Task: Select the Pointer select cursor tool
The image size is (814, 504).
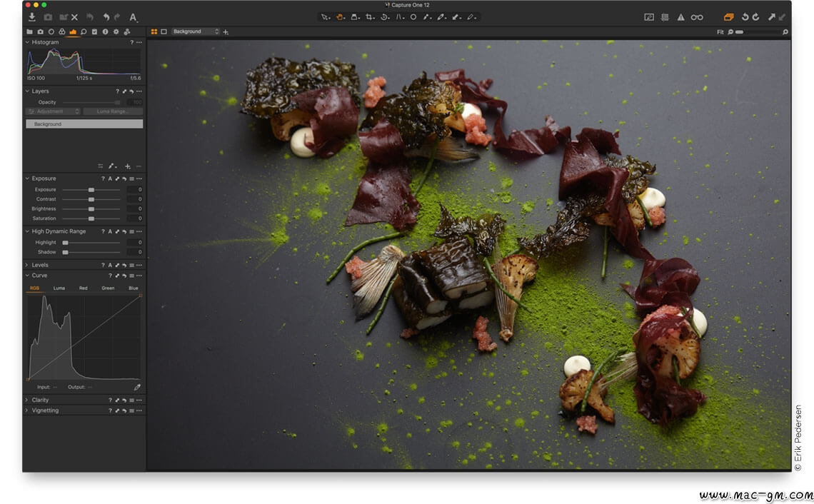Action: pyautogui.click(x=324, y=17)
